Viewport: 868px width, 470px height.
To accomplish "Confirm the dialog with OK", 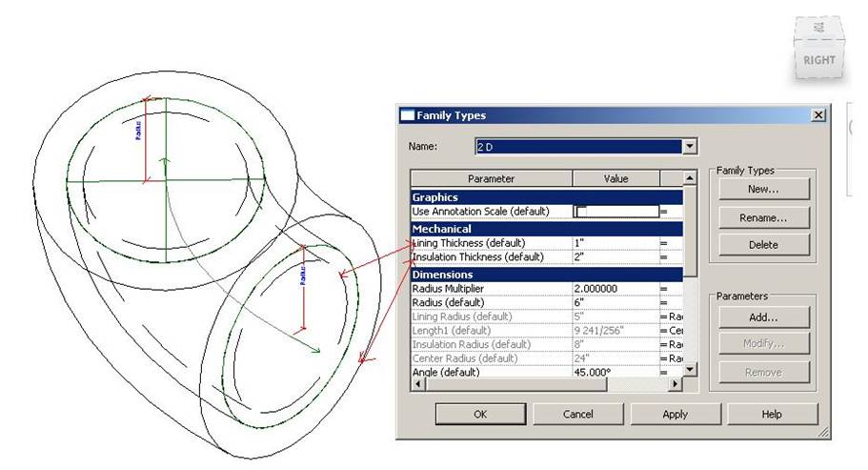I will (479, 415).
